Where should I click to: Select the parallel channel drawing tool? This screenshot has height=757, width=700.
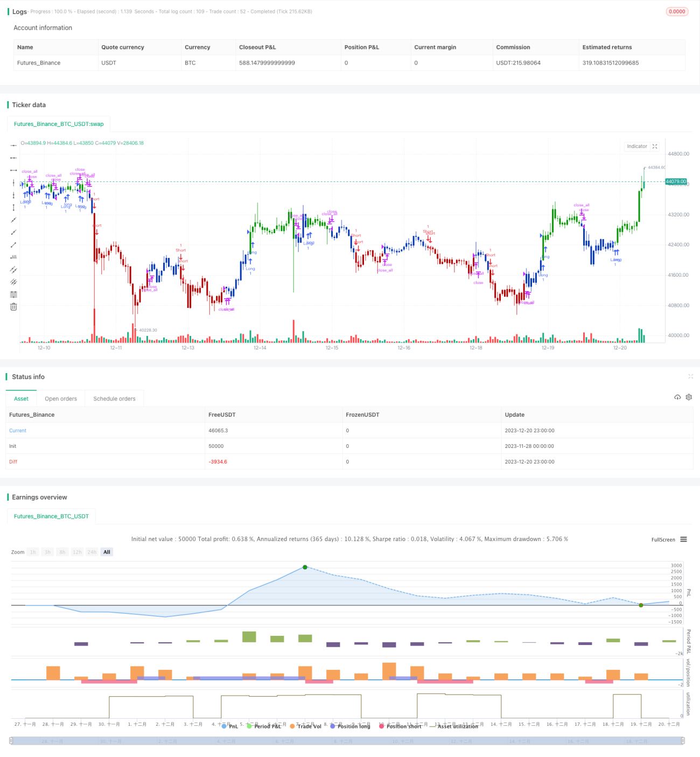click(13, 269)
